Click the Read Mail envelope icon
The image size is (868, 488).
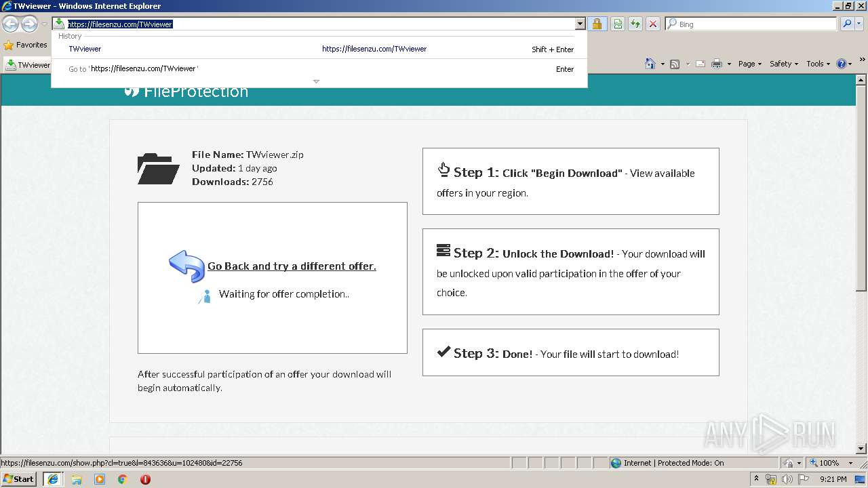[701, 64]
